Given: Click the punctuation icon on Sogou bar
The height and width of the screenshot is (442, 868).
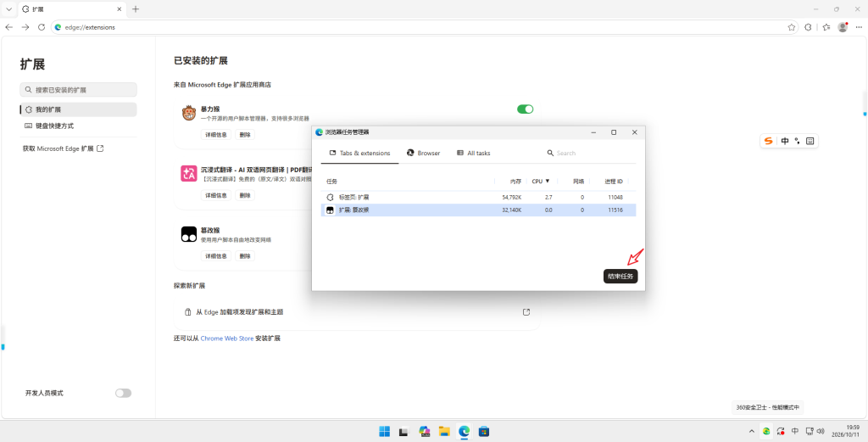Looking at the screenshot, I should [x=797, y=141].
